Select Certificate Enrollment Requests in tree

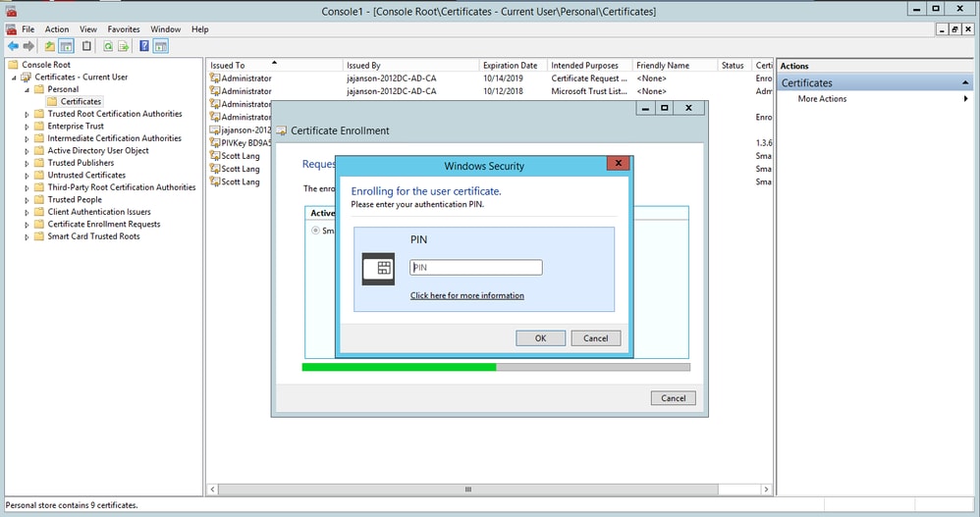104,224
